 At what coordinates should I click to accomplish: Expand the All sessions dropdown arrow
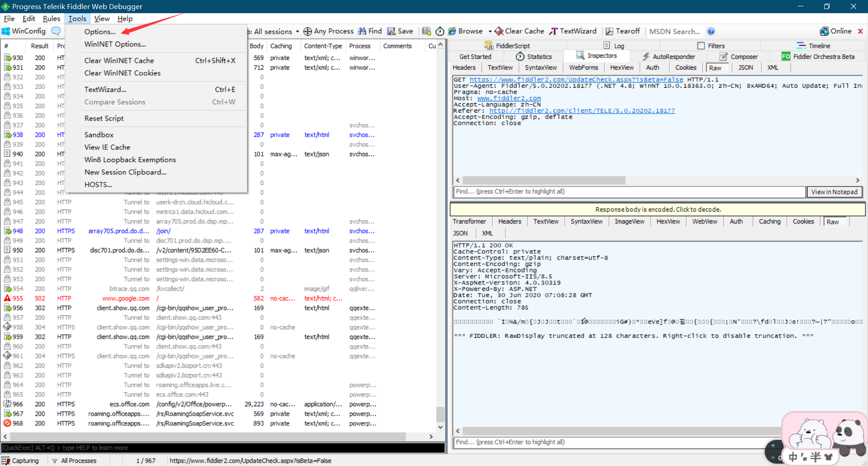(x=297, y=31)
